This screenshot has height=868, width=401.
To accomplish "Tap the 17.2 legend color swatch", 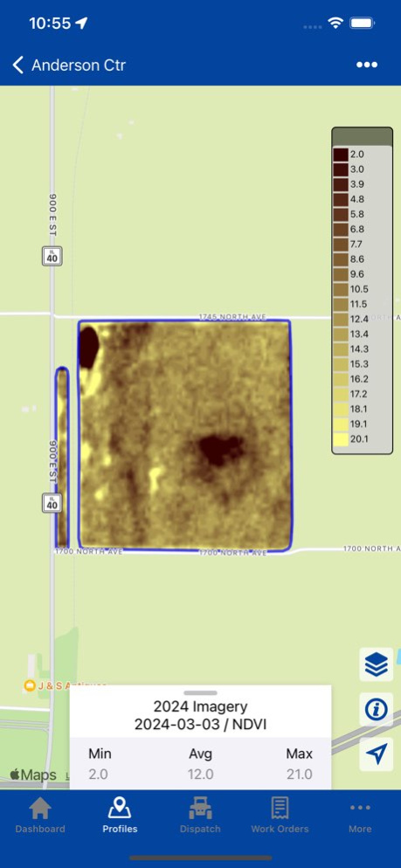I will (x=342, y=394).
